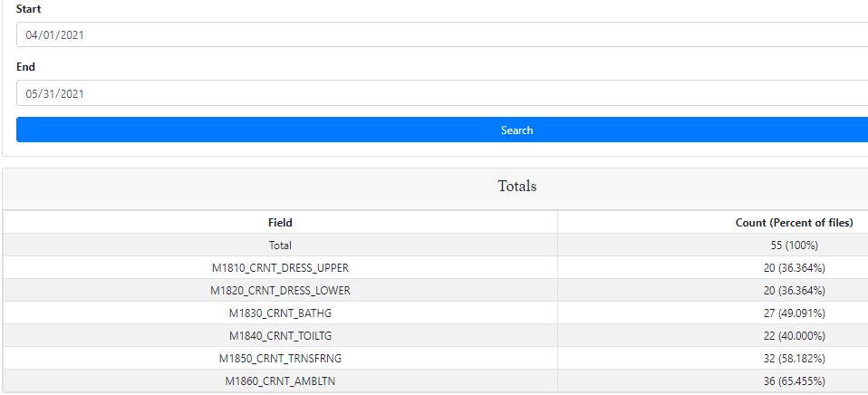868x395 pixels.
Task: Select the M1830_CRNT_BATHG field cell
Action: tap(280, 313)
